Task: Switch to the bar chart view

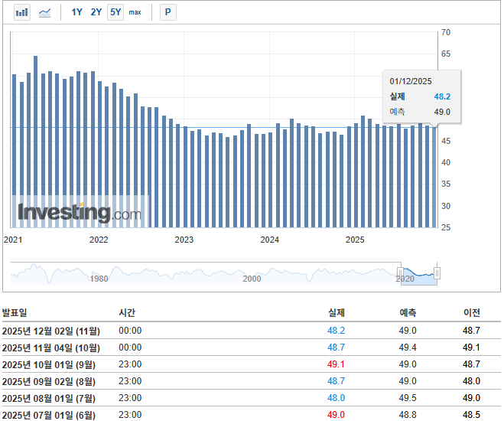Action: click(22, 12)
